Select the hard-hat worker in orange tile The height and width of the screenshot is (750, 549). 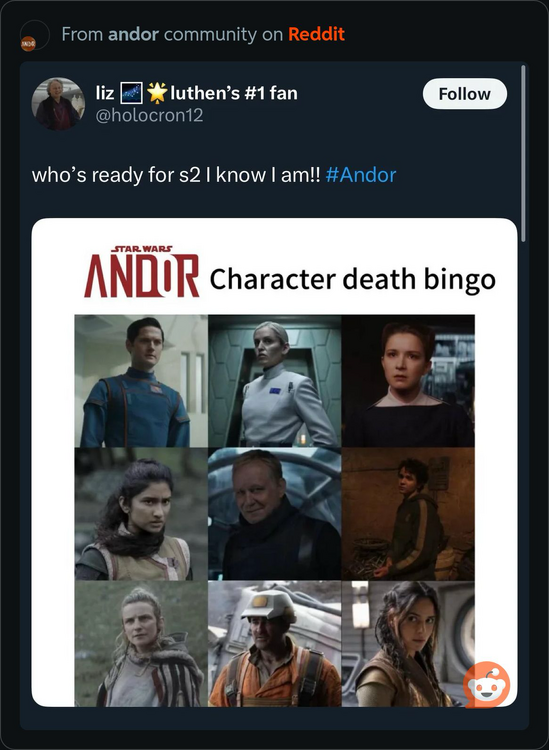(x=274, y=643)
